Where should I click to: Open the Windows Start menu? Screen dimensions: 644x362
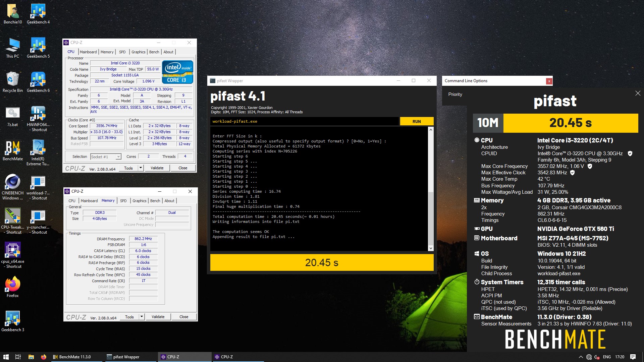(x=6, y=357)
